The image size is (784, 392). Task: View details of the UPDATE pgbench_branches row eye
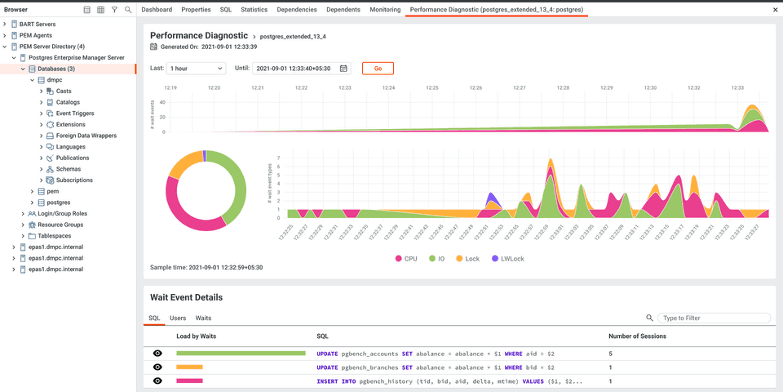[158, 367]
